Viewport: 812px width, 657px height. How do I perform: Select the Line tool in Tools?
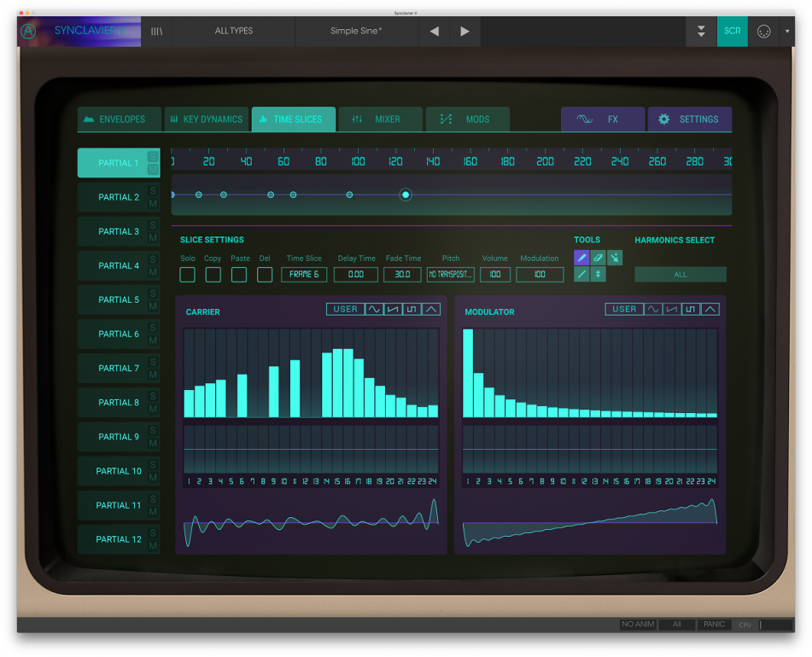coord(581,274)
